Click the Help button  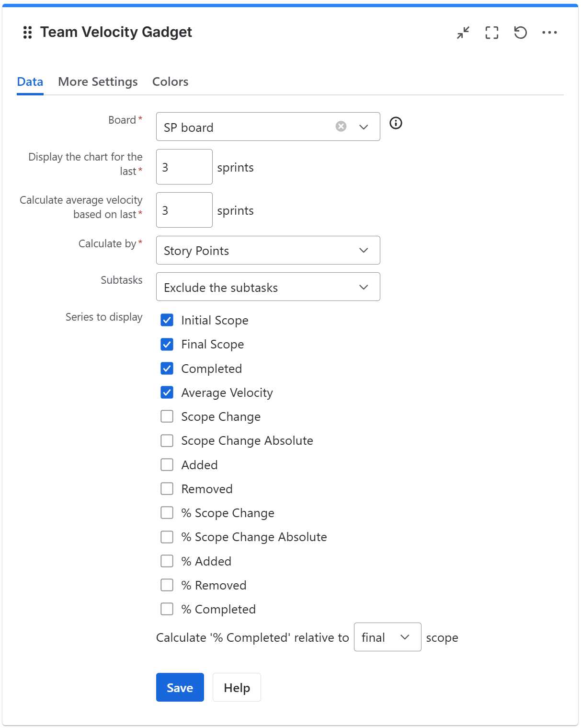coord(237,687)
